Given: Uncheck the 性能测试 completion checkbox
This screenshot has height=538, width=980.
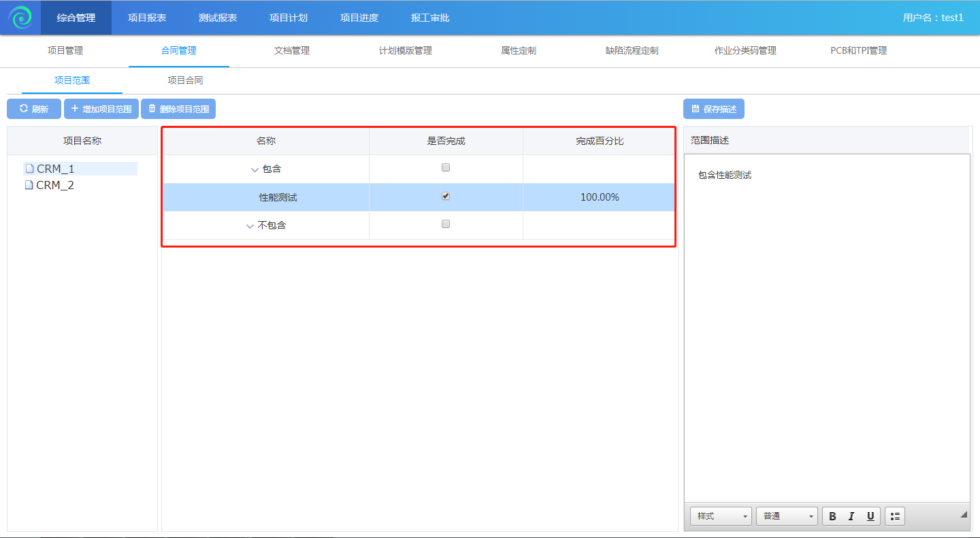Looking at the screenshot, I should [x=446, y=196].
